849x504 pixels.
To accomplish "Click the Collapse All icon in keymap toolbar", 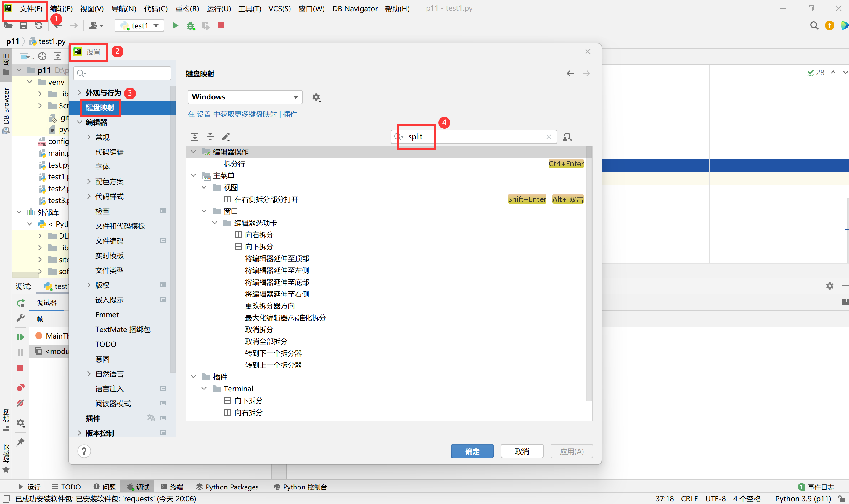I will (210, 137).
